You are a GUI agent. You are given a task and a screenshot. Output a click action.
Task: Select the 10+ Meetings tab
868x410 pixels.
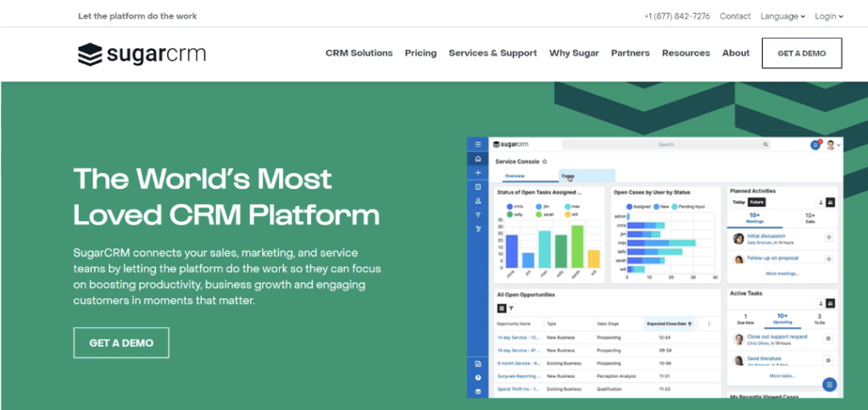754,218
